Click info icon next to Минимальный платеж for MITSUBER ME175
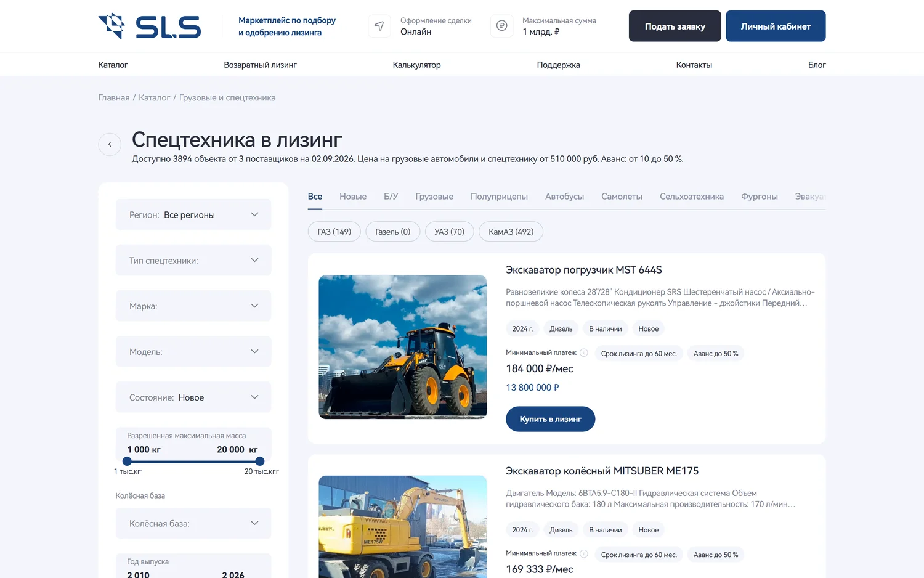The width and height of the screenshot is (924, 578). [584, 554]
